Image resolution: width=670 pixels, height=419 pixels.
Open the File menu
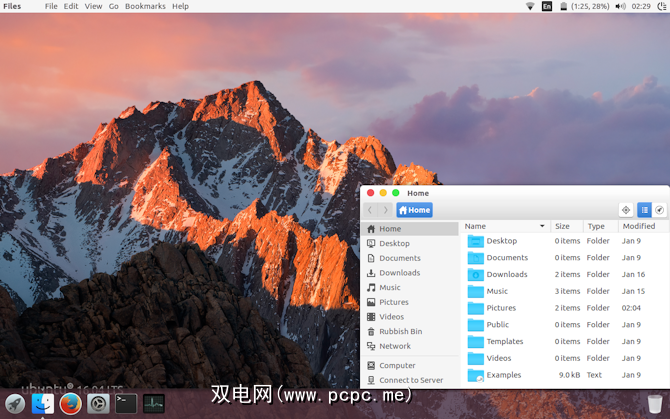[x=51, y=6]
